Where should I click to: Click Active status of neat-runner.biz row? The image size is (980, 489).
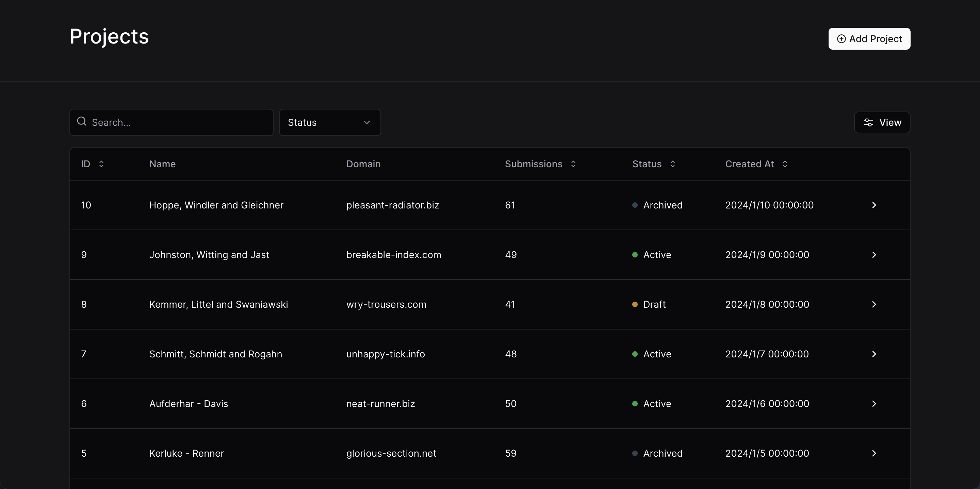click(652, 404)
